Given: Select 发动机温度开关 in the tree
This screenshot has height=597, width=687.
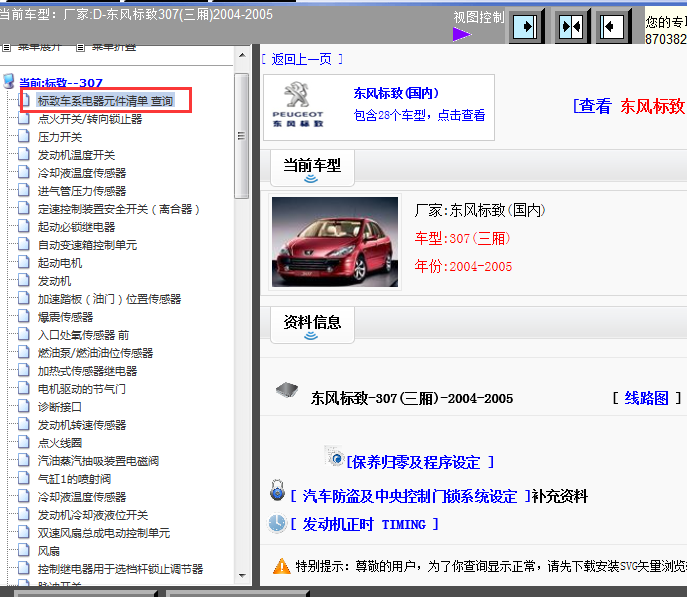Looking at the screenshot, I should (x=76, y=155).
